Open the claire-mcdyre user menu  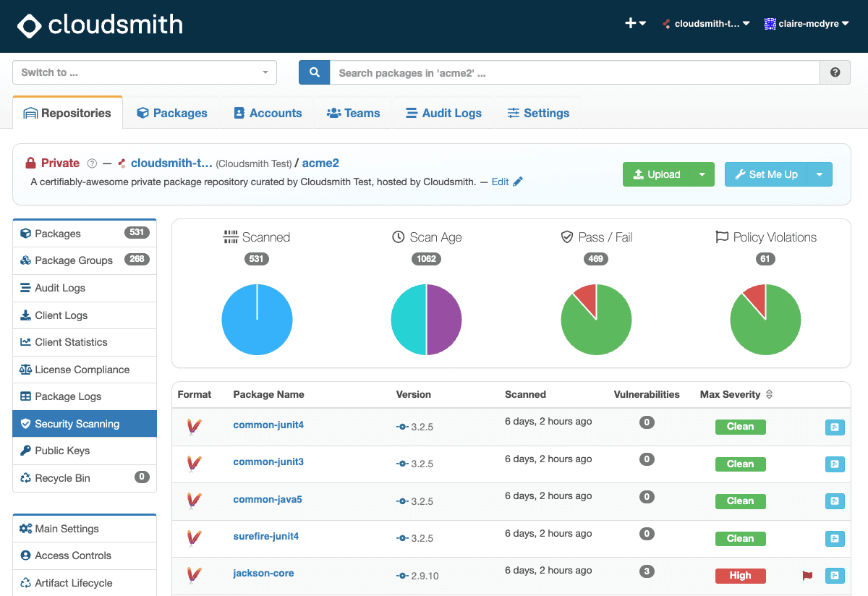[807, 24]
